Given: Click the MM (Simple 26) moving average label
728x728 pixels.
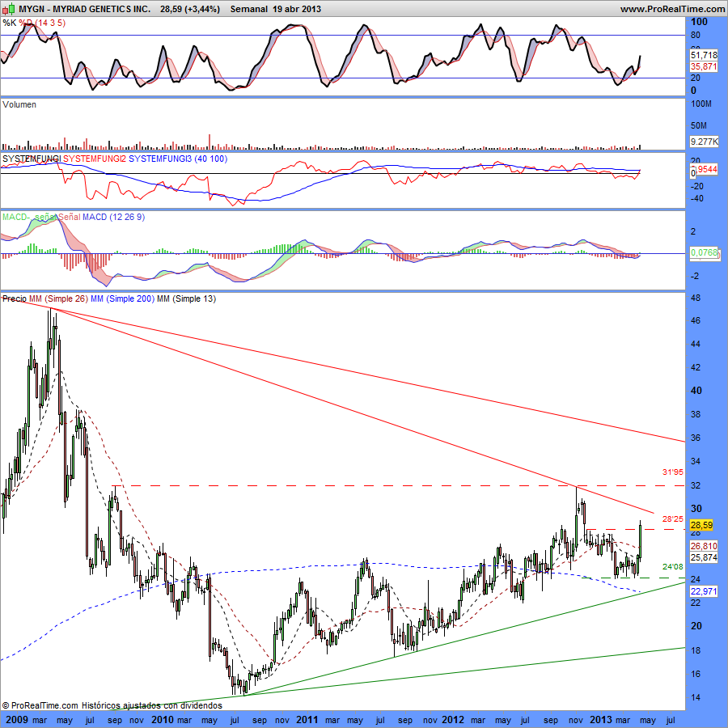Looking at the screenshot, I should [58, 298].
